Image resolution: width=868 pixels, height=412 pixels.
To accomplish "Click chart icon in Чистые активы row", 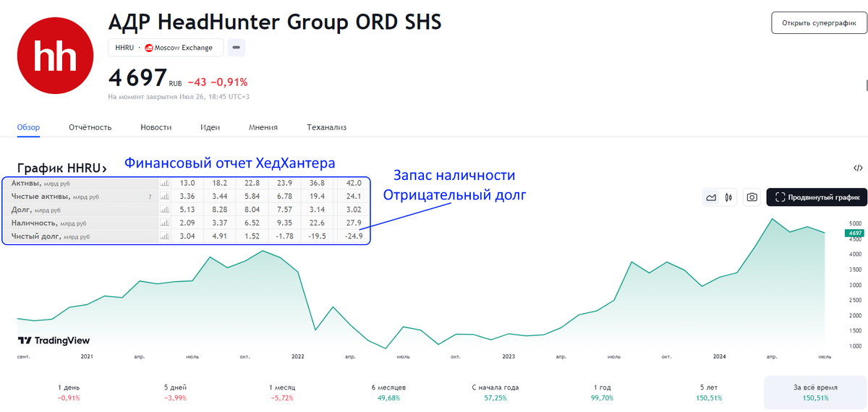I will click(x=164, y=197).
